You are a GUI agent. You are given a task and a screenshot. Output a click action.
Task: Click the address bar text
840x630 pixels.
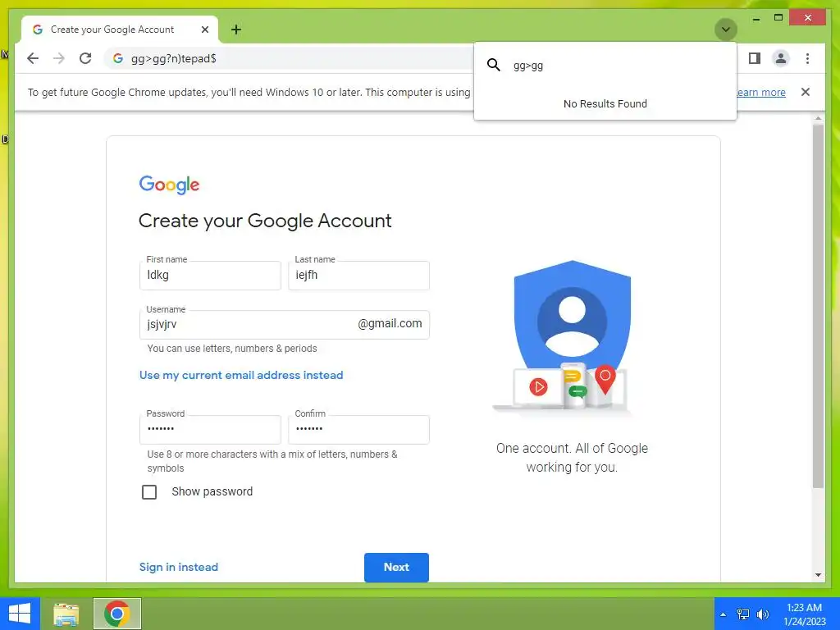[x=174, y=58]
